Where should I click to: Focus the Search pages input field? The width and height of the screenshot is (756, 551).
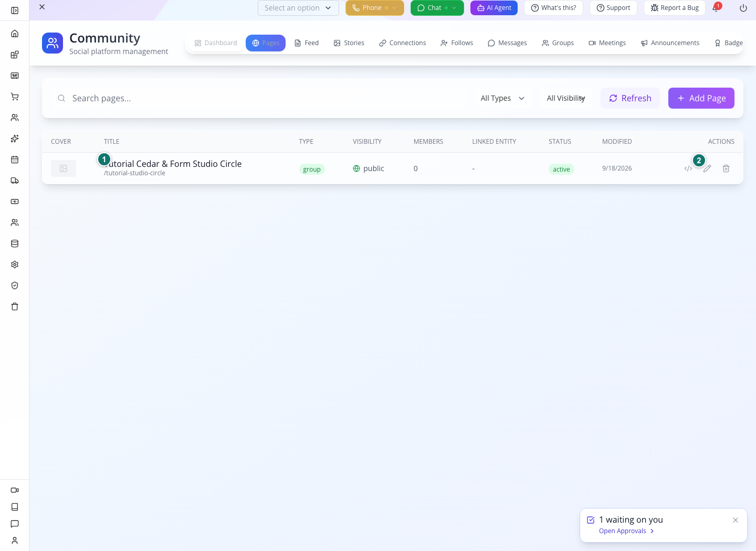(x=261, y=98)
